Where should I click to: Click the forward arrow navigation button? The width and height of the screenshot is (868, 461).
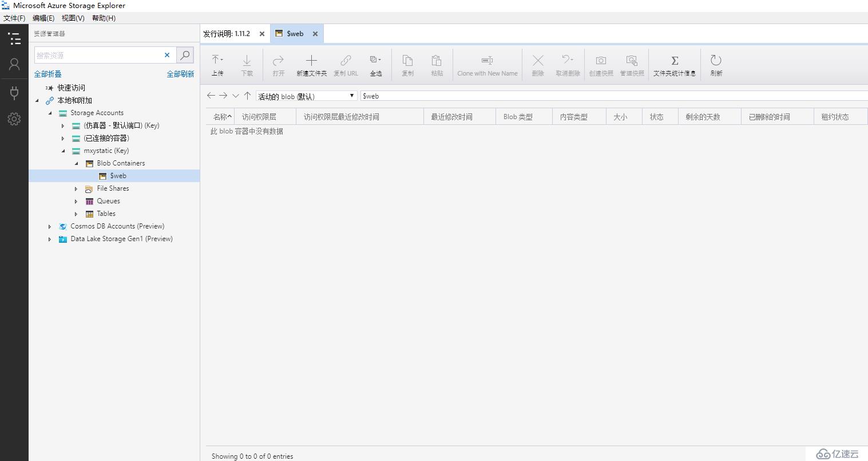coord(223,96)
